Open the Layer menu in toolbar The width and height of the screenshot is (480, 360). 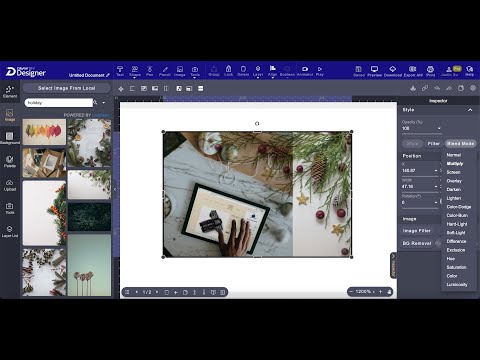(x=258, y=71)
